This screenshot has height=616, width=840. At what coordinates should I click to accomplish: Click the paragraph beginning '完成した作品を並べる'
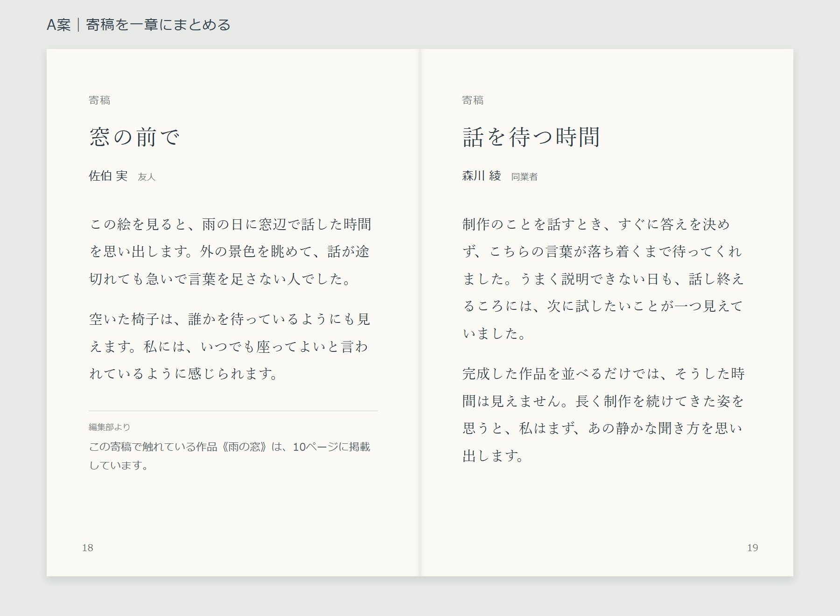[x=603, y=414]
